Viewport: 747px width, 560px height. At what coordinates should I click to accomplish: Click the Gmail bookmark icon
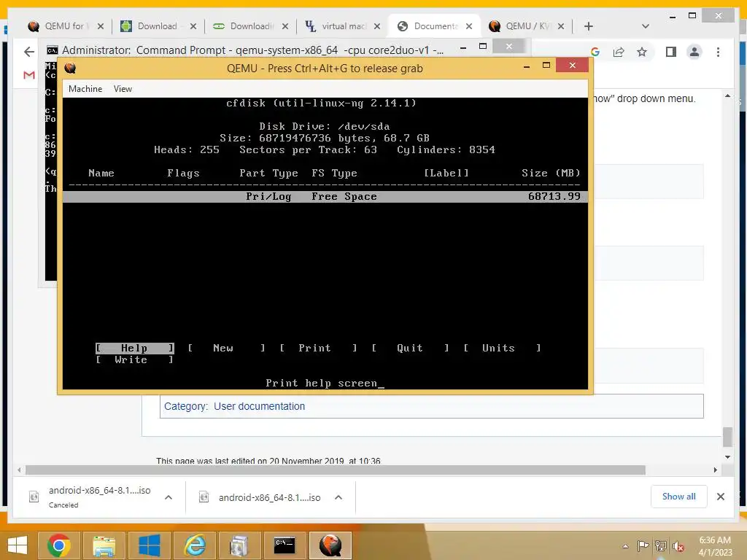(29, 75)
